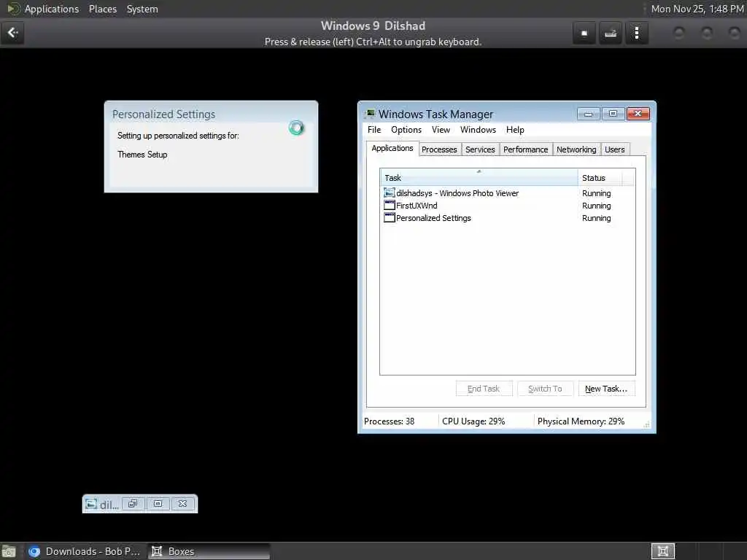Click the minimized dil... window icon
The width and height of the screenshot is (747, 560).
click(x=90, y=504)
